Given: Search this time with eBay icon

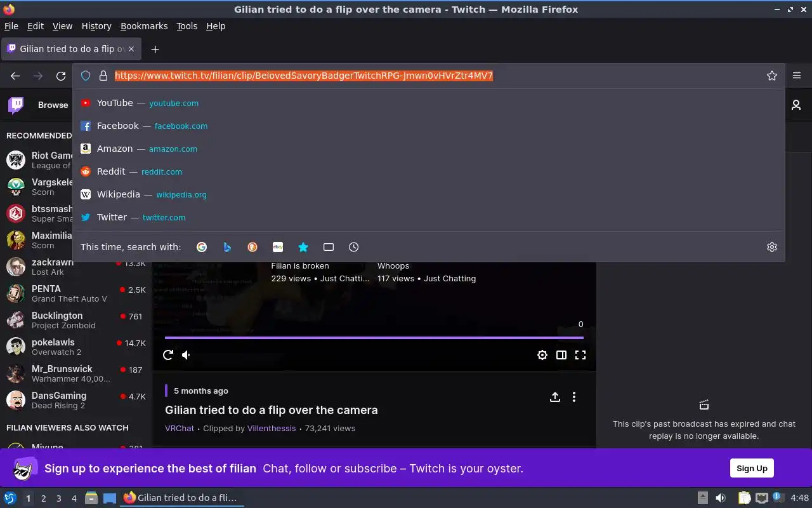Looking at the screenshot, I should (x=278, y=247).
